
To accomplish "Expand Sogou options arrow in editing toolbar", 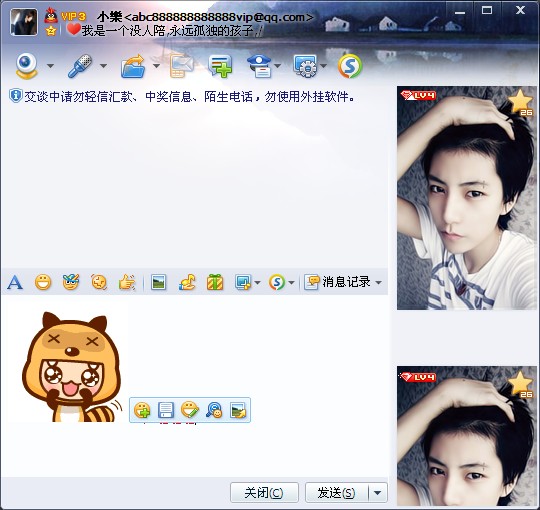I will point(291,282).
